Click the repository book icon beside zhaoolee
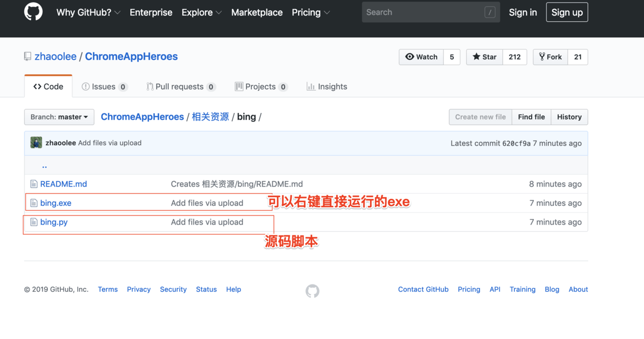Viewport: 644px width, 339px height. click(28, 57)
